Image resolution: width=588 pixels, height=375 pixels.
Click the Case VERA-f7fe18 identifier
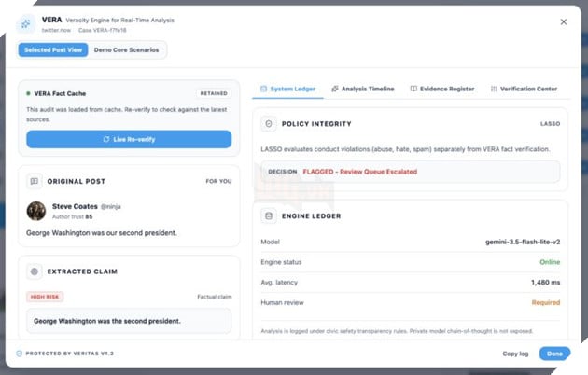pos(103,30)
